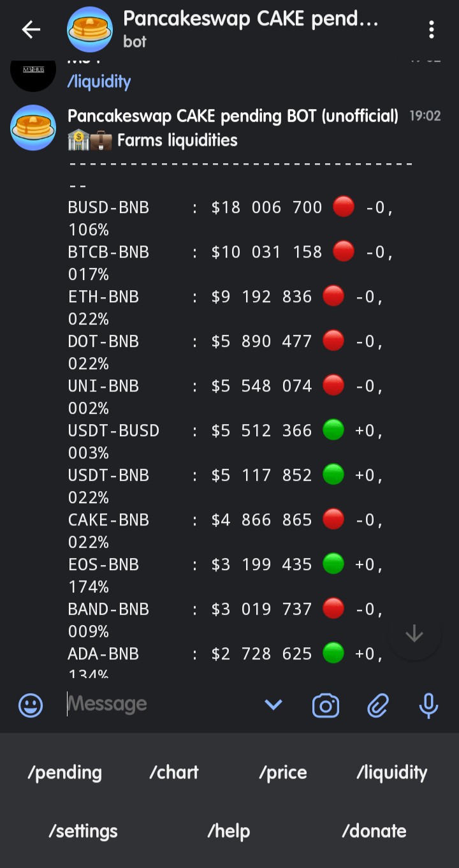Viewport: 459px width, 868px height.
Task: Send the /chart command button
Action: pyautogui.click(x=174, y=772)
